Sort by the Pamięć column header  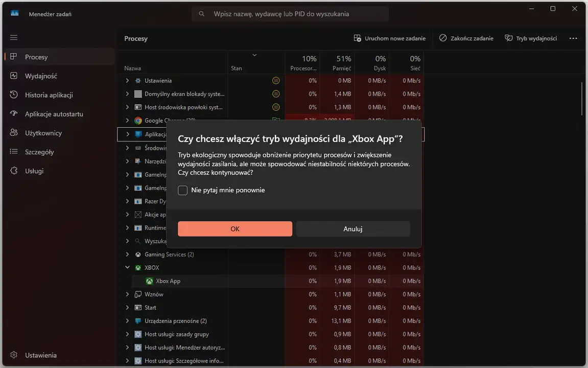click(337, 63)
